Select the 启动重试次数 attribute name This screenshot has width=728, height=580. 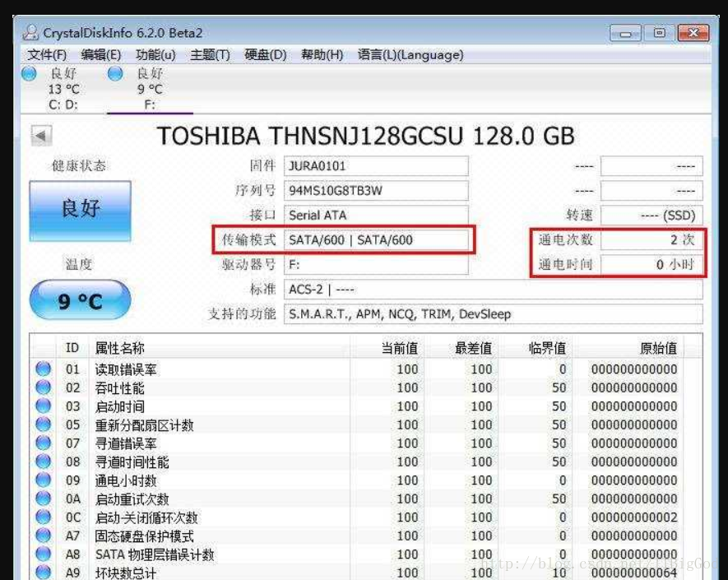pos(132,499)
